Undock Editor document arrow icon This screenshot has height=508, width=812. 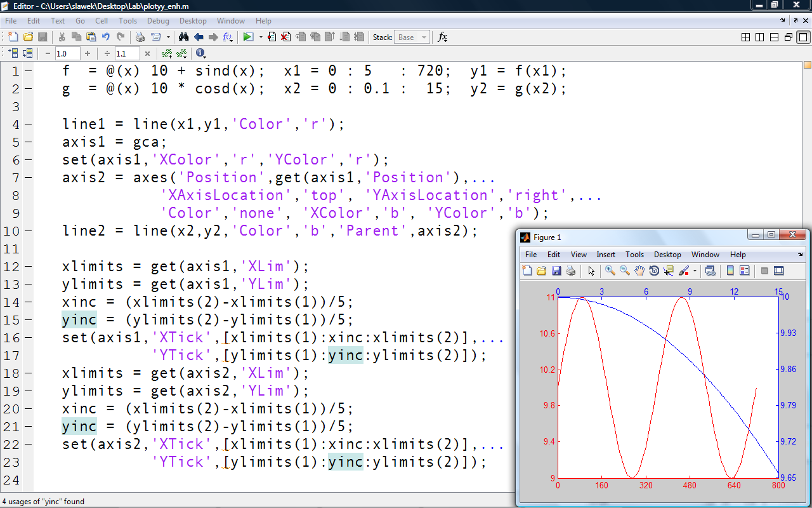pos(796,21)
